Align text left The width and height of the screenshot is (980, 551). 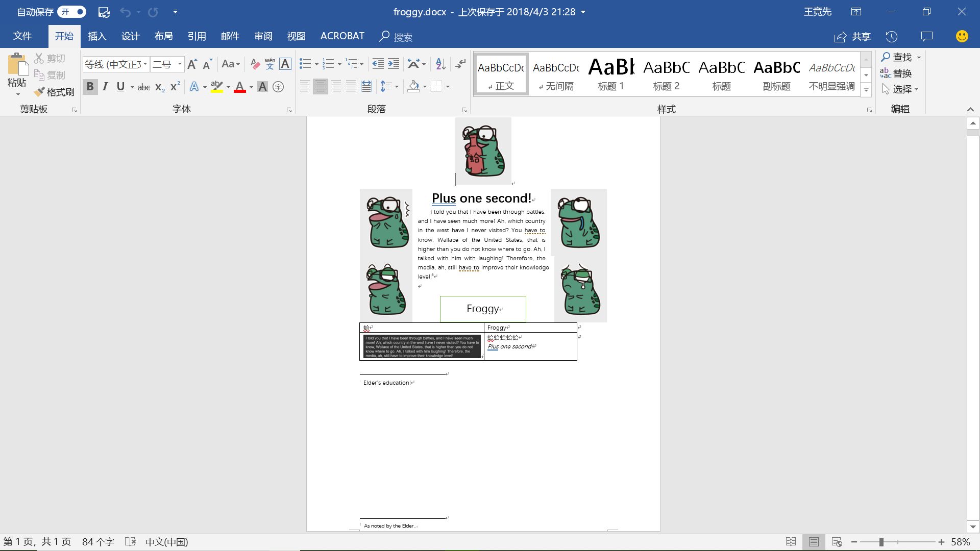click(x=305, y=87)
